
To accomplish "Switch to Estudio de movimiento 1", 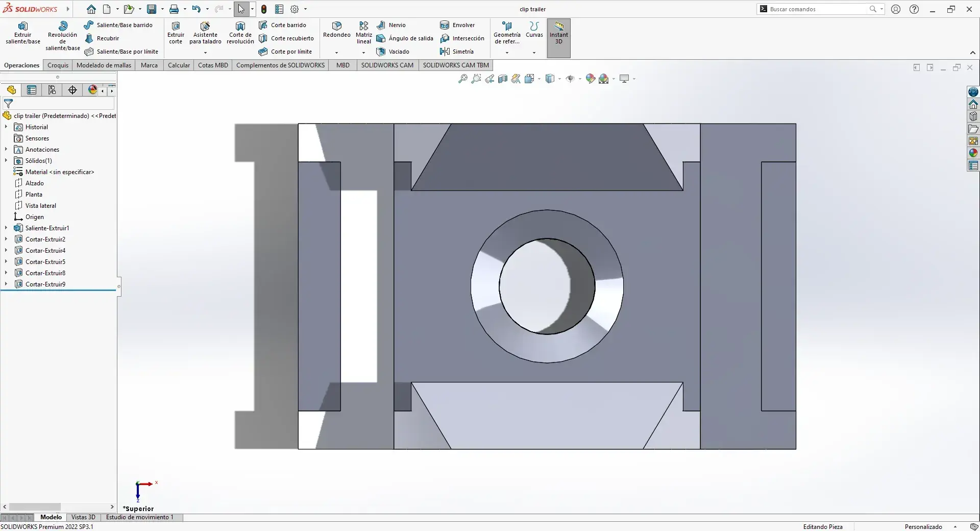I will point(139,517).
